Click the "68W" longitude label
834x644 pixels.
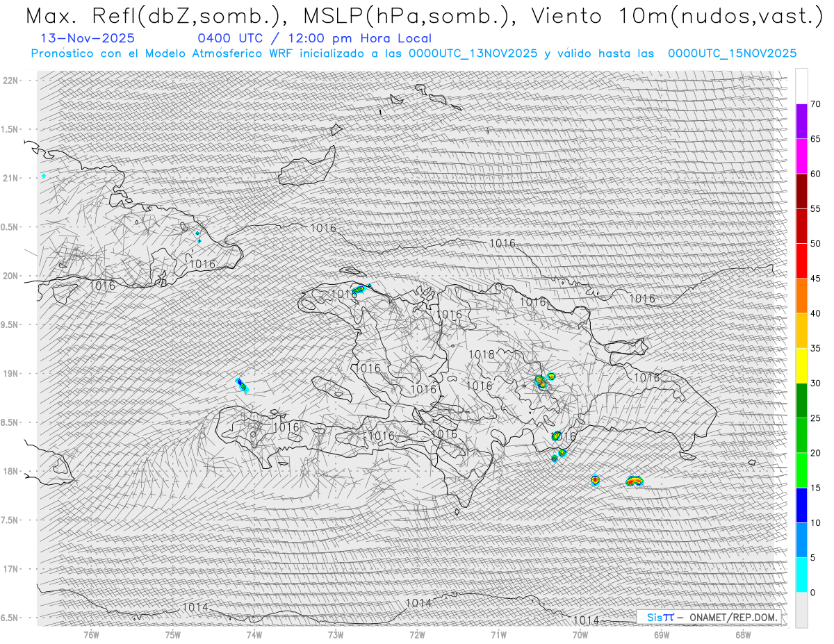[743, 634]
